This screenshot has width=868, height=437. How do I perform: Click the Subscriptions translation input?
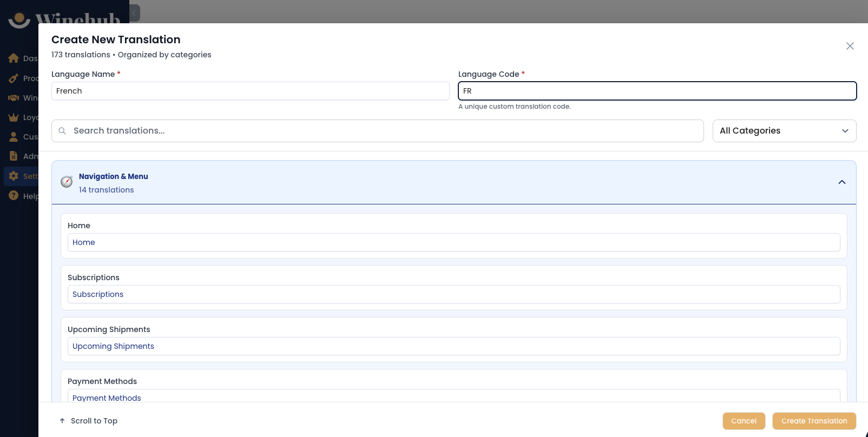point(454,294)
